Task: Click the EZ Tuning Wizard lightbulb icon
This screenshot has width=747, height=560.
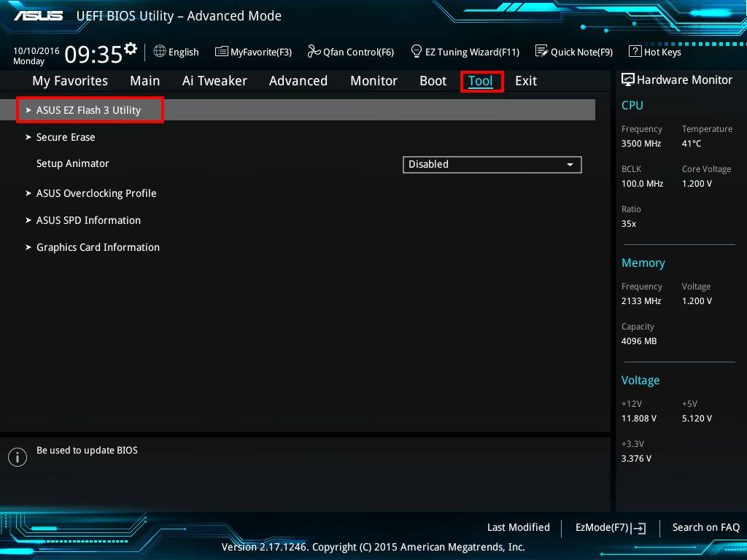Action: [417, 51]
